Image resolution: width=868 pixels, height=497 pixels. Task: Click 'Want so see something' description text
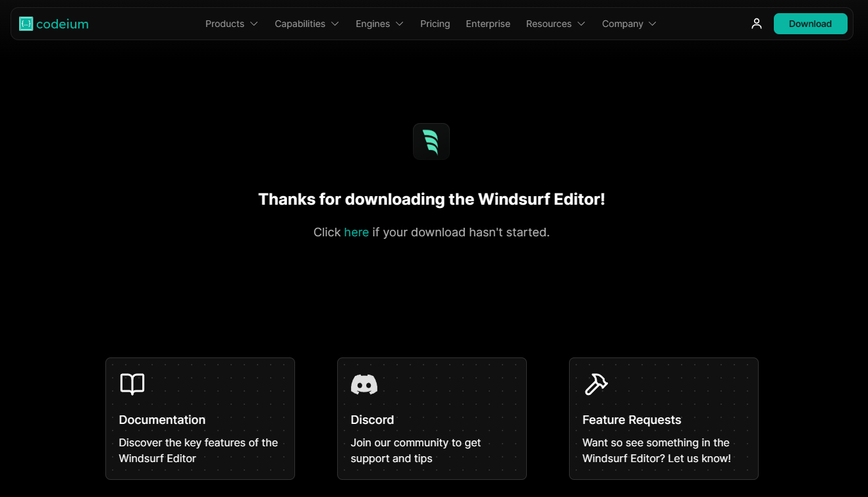657,450
